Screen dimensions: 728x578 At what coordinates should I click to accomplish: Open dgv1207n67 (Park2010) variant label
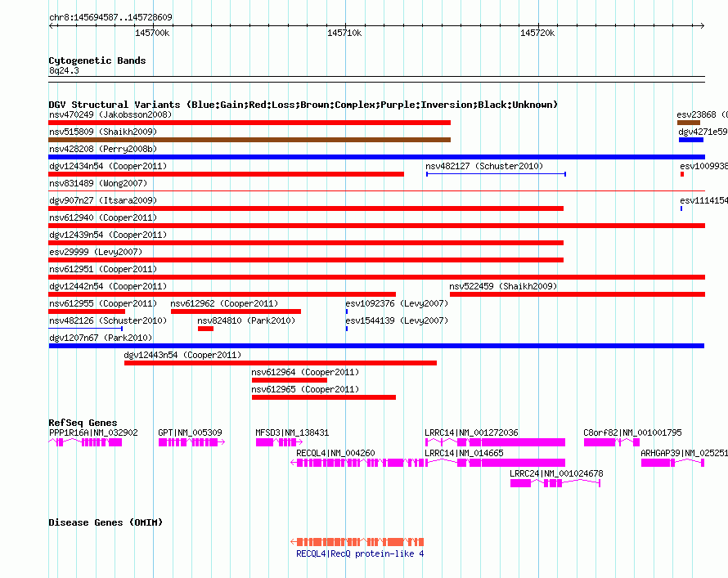pos(101,338)
